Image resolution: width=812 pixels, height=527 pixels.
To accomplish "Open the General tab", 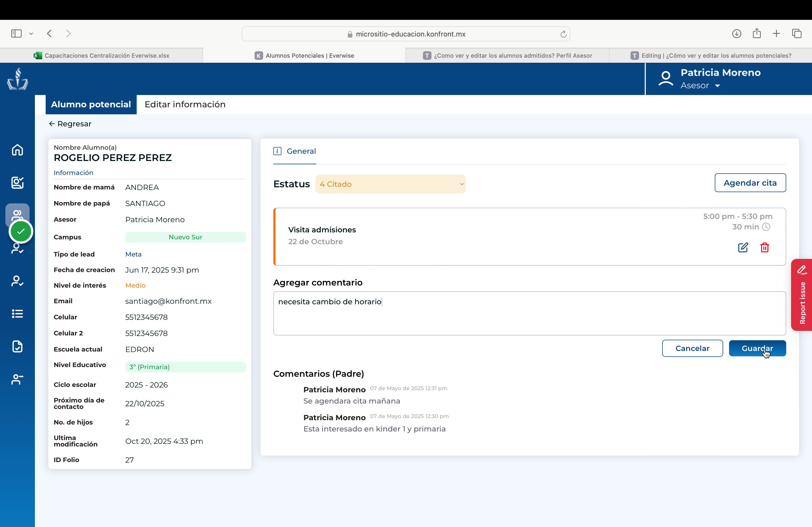I will [x=295, y=151].
